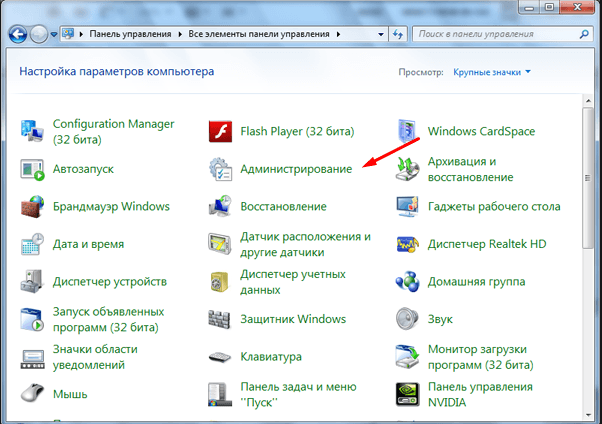
Task: Open the Крупные значки view dropdown
Action: click(x=492, y=72)
